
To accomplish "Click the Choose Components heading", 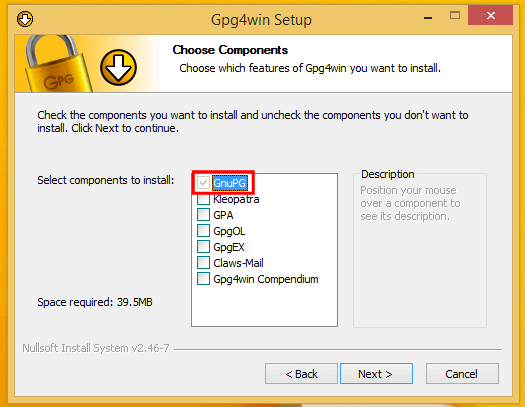I will [230, 50].
